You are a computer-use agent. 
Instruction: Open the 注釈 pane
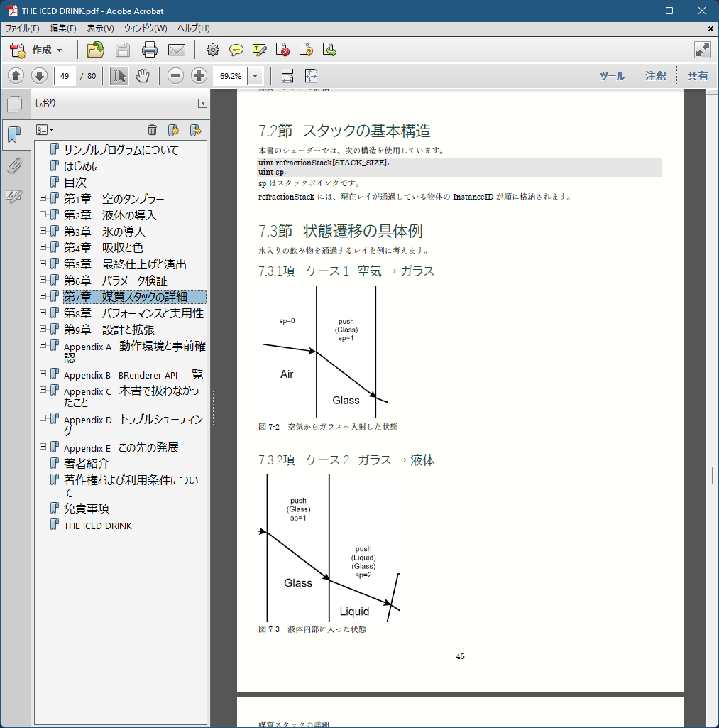tap(655, 76)
